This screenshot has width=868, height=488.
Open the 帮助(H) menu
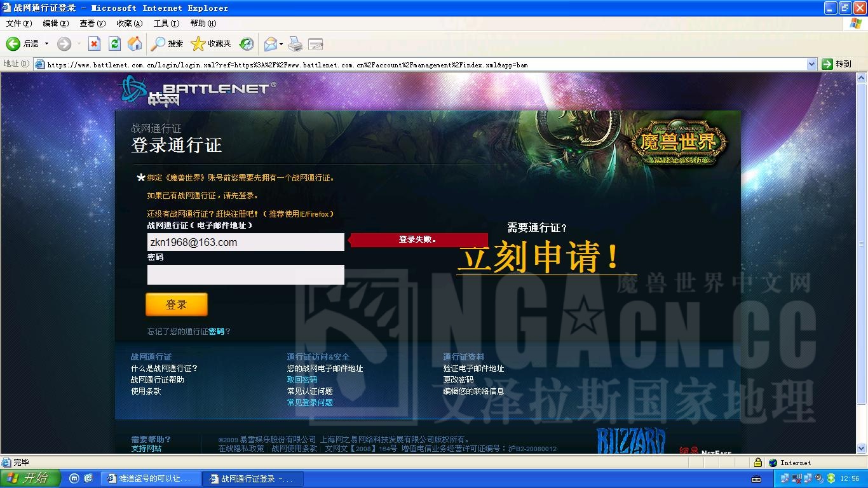[203, 24]
